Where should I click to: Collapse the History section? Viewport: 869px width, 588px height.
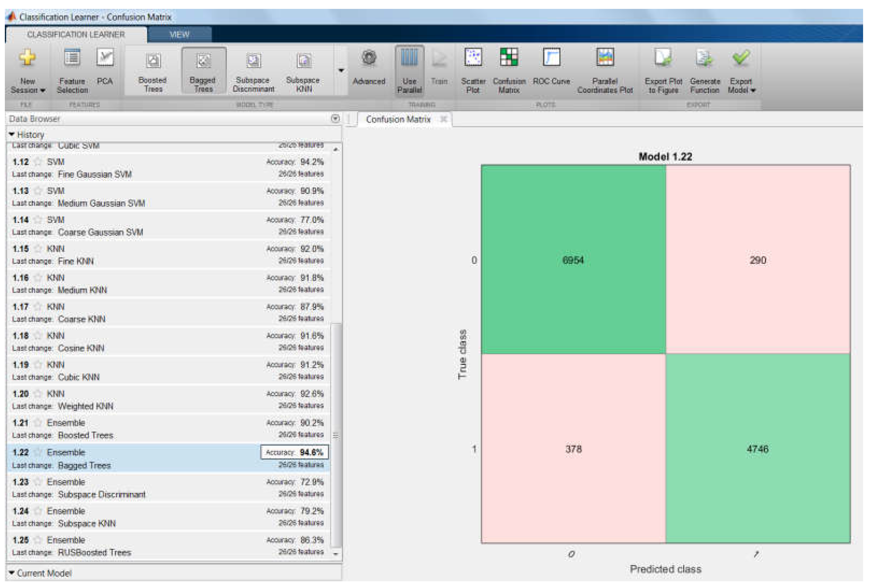[x=12, y=134]
